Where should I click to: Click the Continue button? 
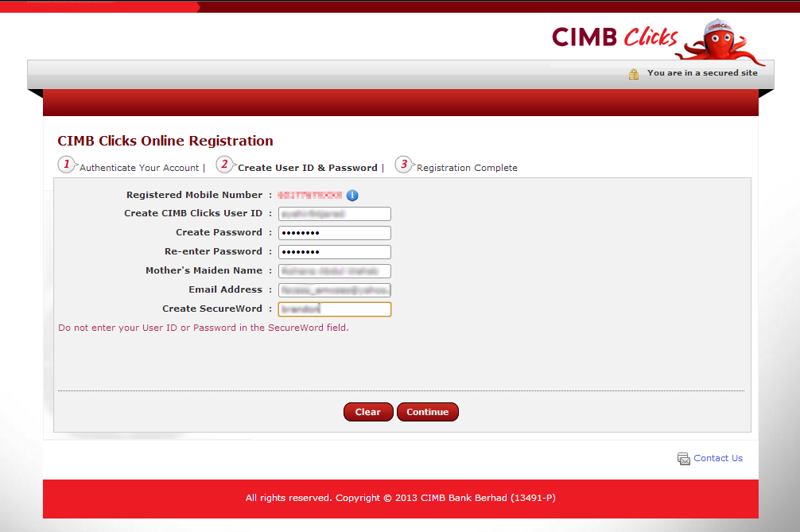[x=428, y=412]
